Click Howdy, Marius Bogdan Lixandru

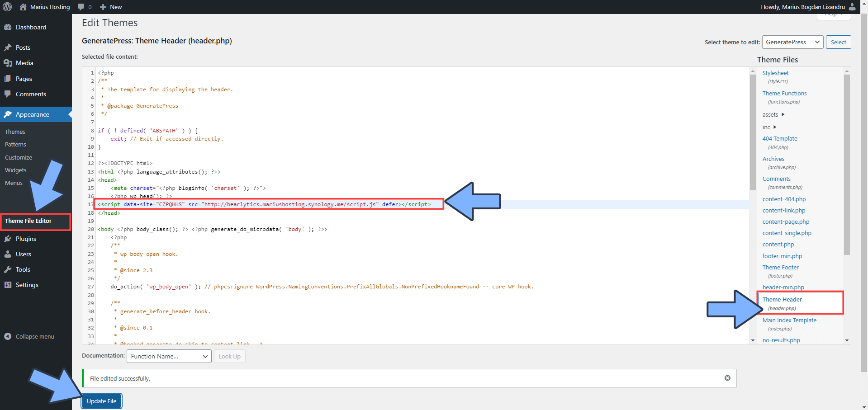tap(803, 7)
